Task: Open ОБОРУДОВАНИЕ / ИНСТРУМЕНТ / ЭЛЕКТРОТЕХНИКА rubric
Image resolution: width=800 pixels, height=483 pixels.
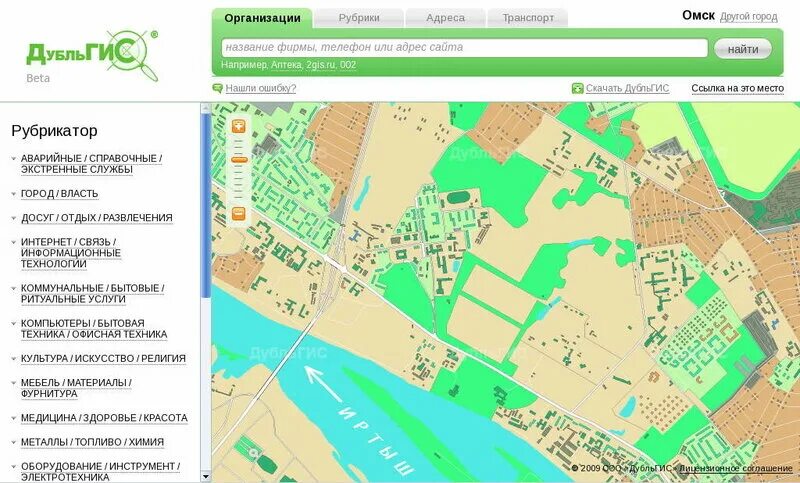Action: pos(101,472)
